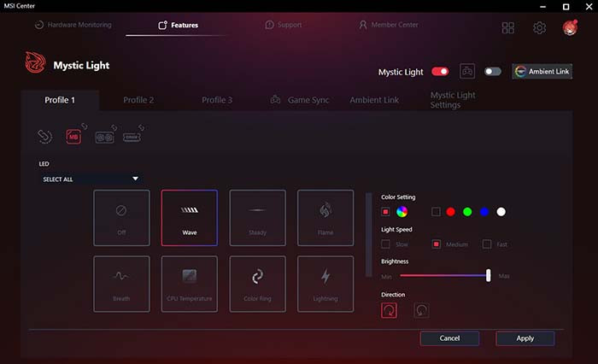Screen dimensions: 598x364
Task: Click the Apply button
Action: coord(525,338)
